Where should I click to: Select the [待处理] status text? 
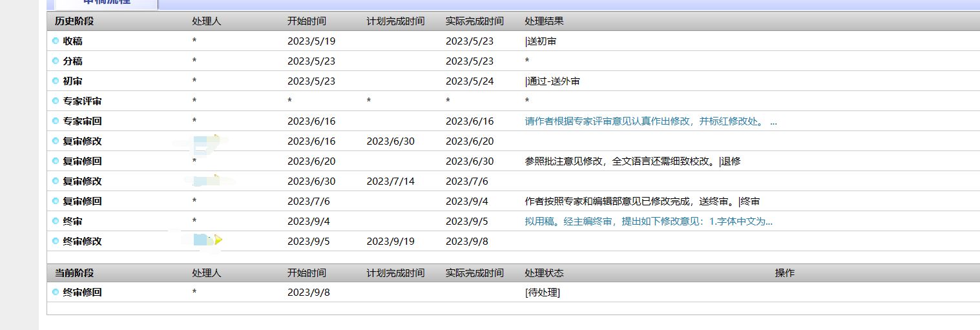coord(543,293)
